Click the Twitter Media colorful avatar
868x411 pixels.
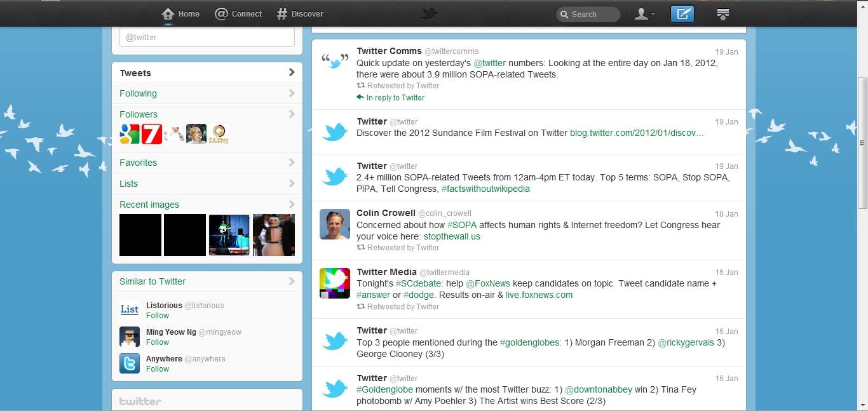pos(335,283)
